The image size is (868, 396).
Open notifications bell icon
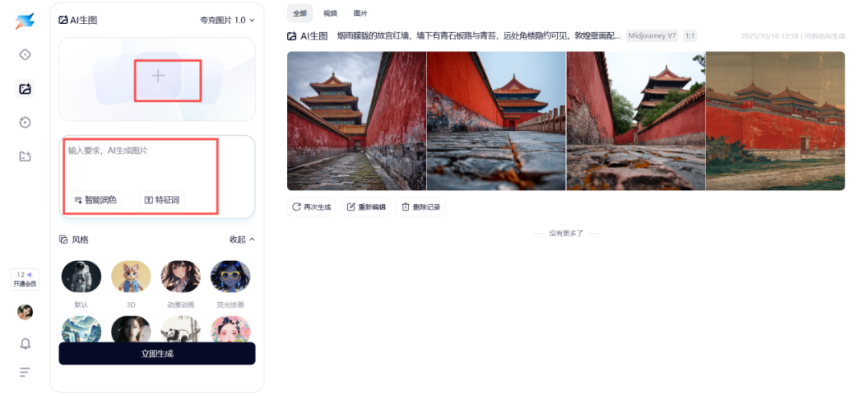pos(25,344)
